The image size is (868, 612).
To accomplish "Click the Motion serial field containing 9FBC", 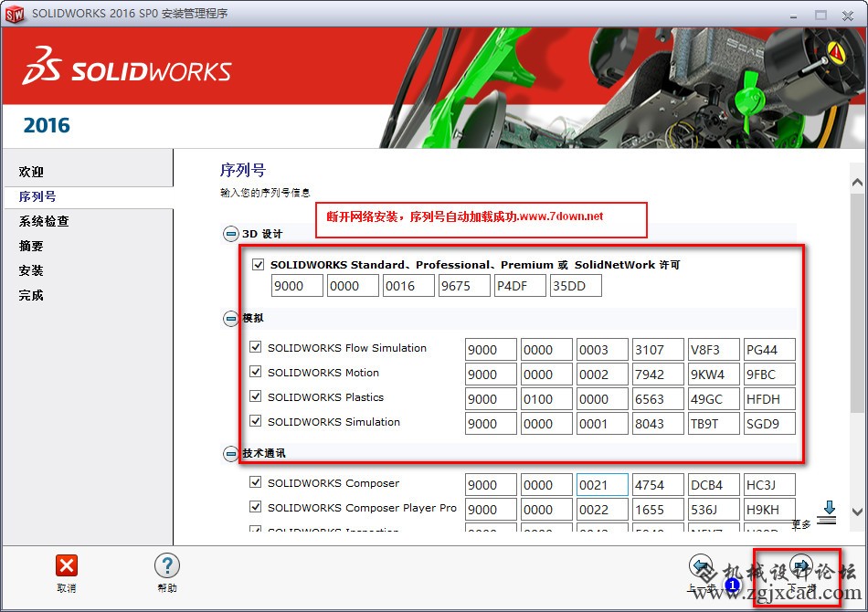I will pyautogui.click(x=769, y=375).
